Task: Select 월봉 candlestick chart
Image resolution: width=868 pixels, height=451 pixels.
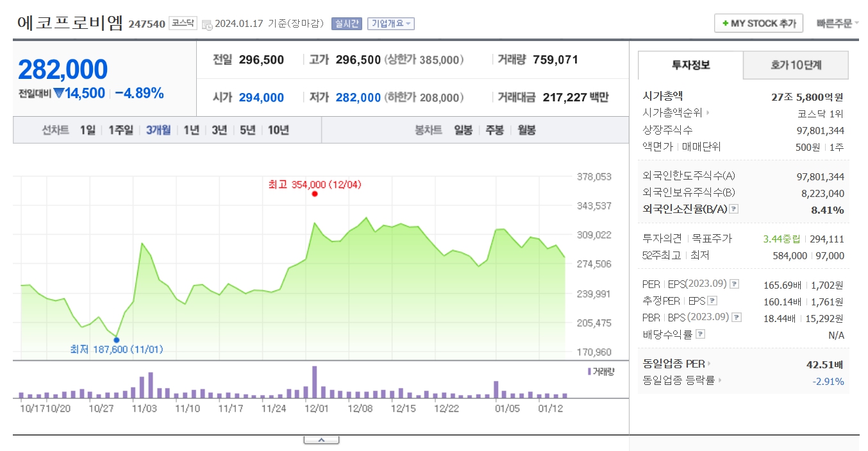Action: [x=526, y=130]
